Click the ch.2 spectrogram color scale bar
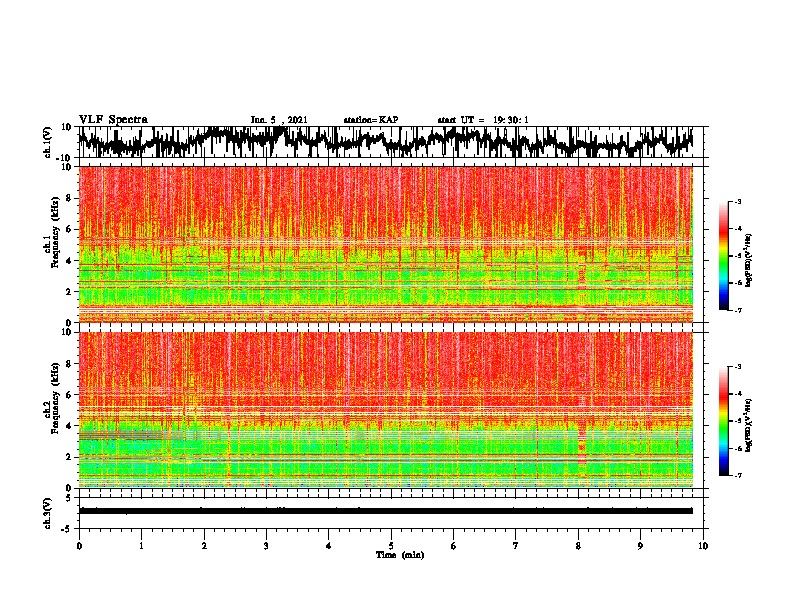This screenshot has height=612, width=792. tap(724, 421)
